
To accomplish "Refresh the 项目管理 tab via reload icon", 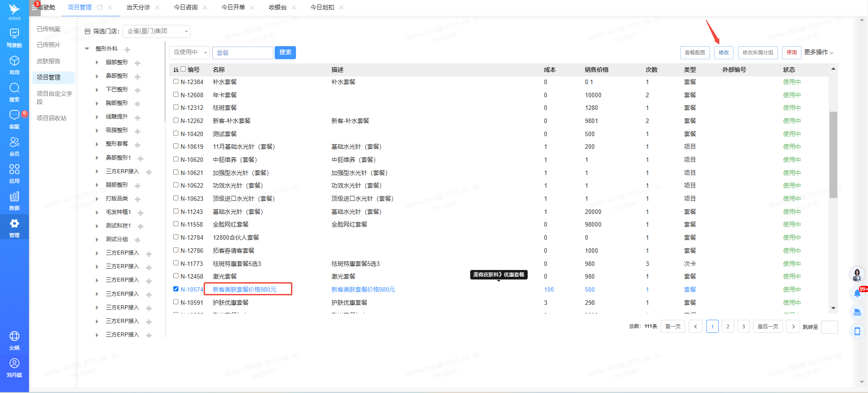I will (100, 7).
